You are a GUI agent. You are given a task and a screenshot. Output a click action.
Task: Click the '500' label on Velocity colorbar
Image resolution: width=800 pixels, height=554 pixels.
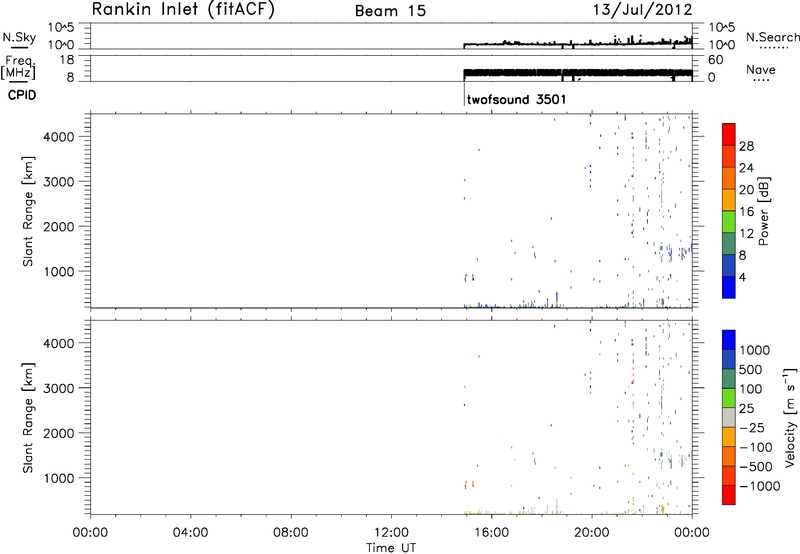click(753, 370)
